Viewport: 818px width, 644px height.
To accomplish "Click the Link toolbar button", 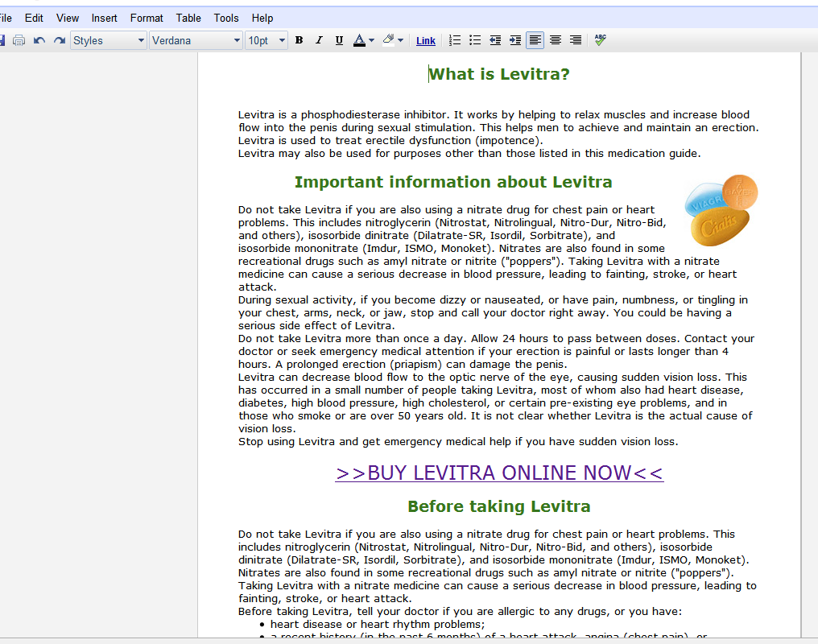I will [426, 41].
